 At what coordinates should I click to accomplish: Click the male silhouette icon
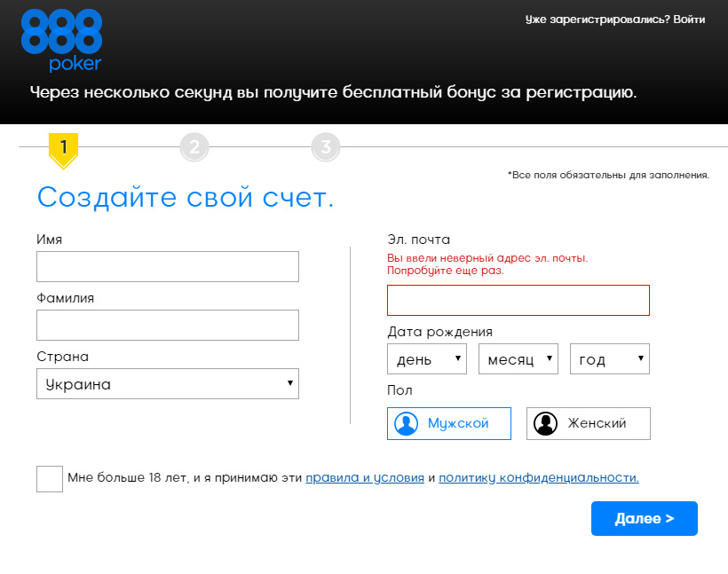(407, 423)
